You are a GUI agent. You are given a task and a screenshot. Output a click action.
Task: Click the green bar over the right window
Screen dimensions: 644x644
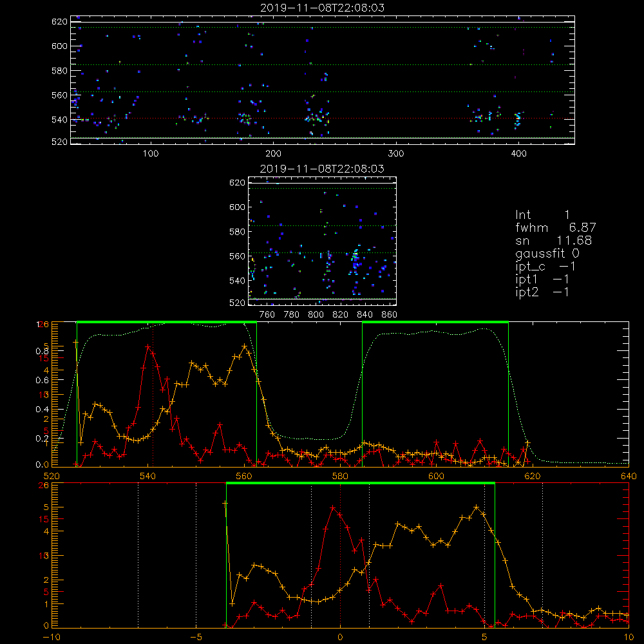(435, 322)
